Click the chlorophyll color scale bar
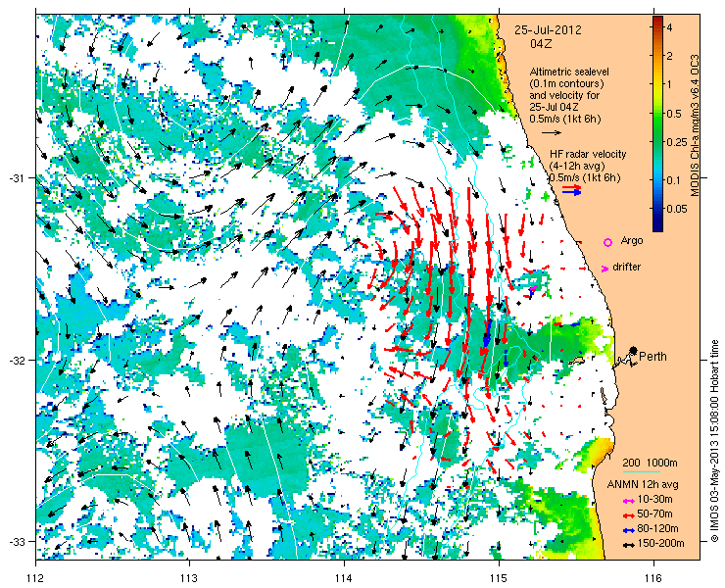This screenshot has width=725, height=588. tap(657, 123)
